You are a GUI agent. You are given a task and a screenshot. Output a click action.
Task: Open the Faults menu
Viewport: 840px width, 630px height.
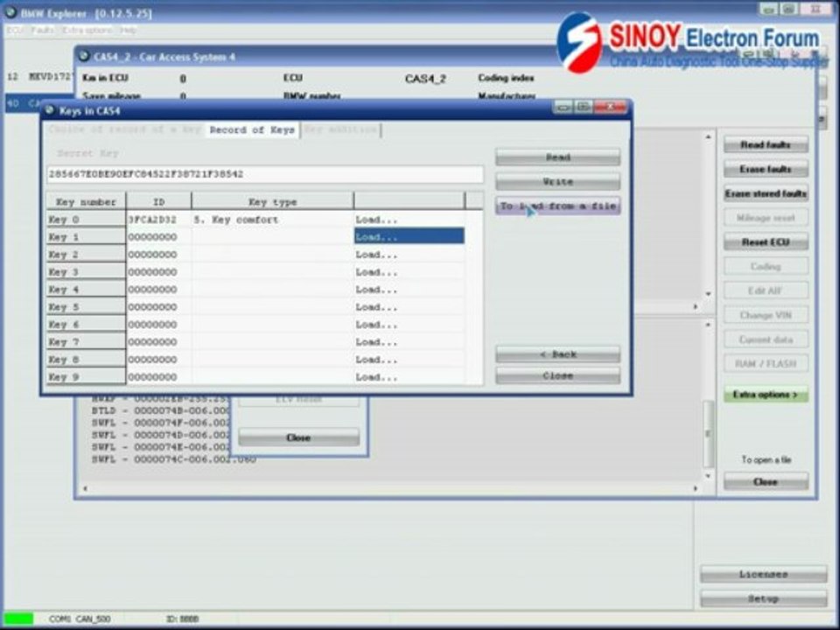click(x=42, y=31)
